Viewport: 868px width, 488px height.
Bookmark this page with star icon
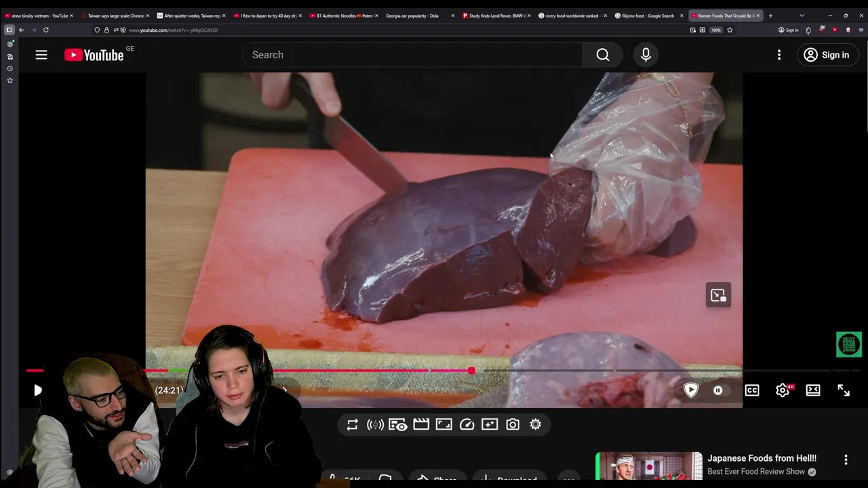pos(730,30)
